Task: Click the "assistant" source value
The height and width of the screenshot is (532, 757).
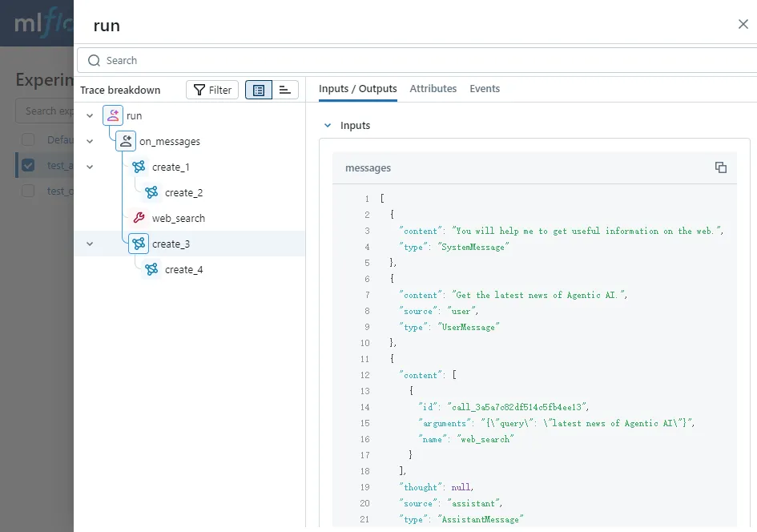Action: 473,503
